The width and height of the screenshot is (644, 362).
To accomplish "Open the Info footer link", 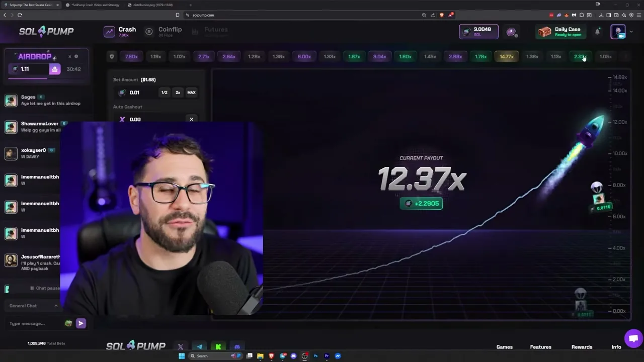I will pos(616,347).
